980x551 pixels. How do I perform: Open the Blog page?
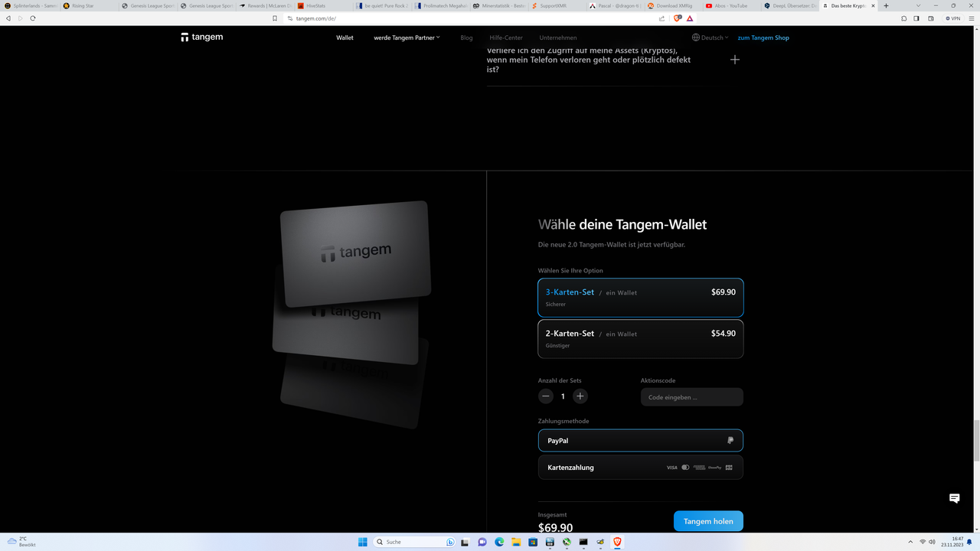tap(467, 37)
